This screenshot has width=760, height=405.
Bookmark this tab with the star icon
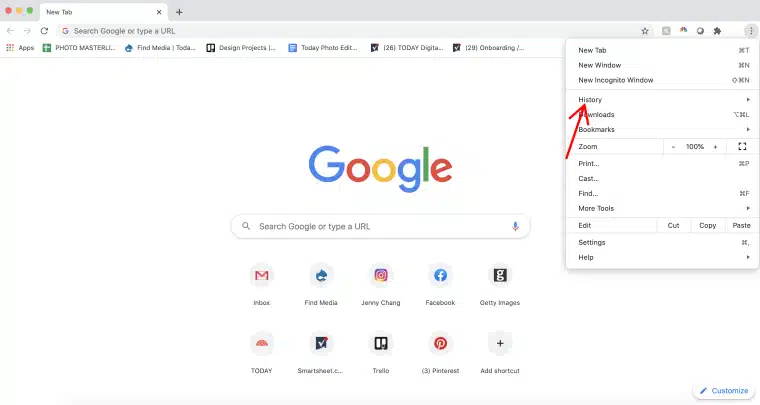point(645,31)
